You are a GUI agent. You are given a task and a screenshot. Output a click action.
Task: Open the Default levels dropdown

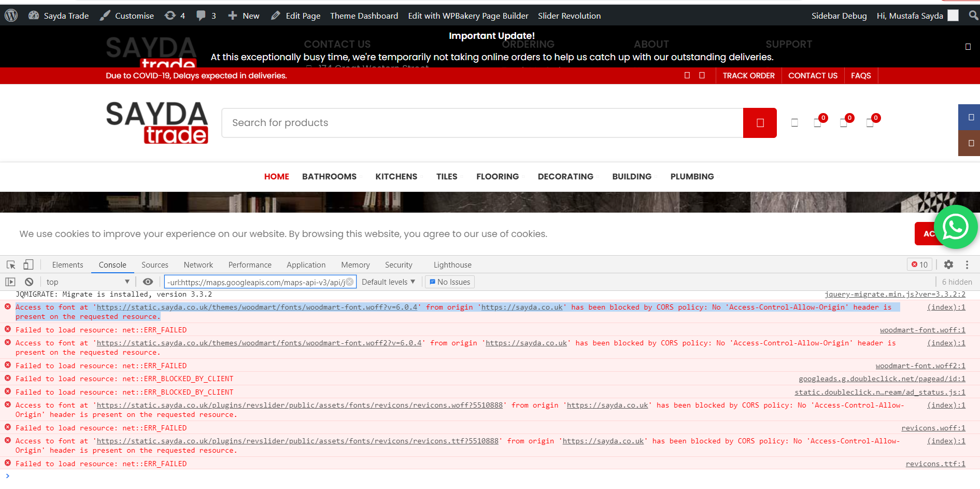tap(388, 282)
